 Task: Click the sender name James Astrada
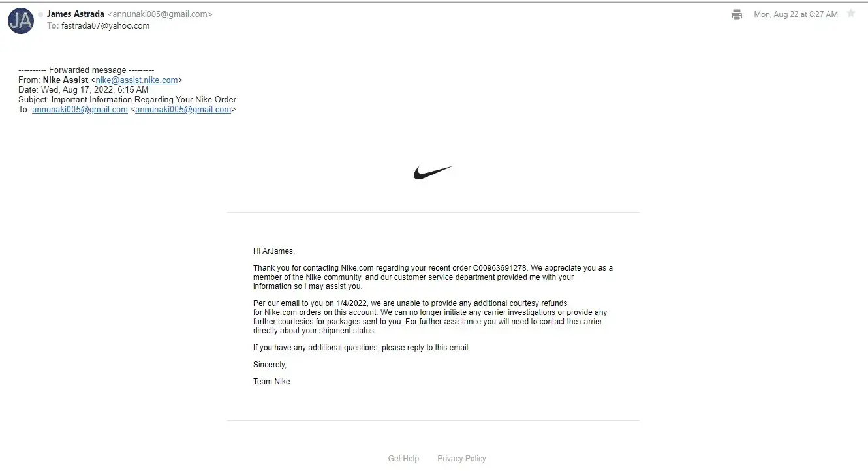pyautogui.click(x=75, y=14)
